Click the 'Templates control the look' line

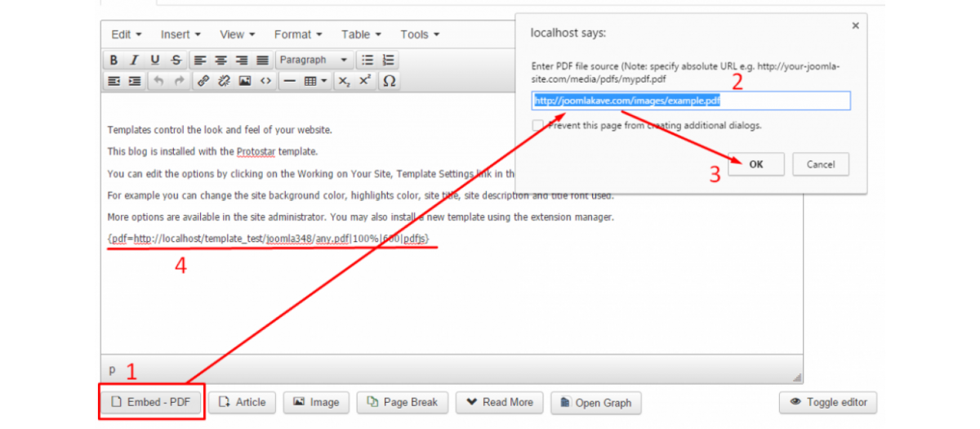click(x=220, y=130)
